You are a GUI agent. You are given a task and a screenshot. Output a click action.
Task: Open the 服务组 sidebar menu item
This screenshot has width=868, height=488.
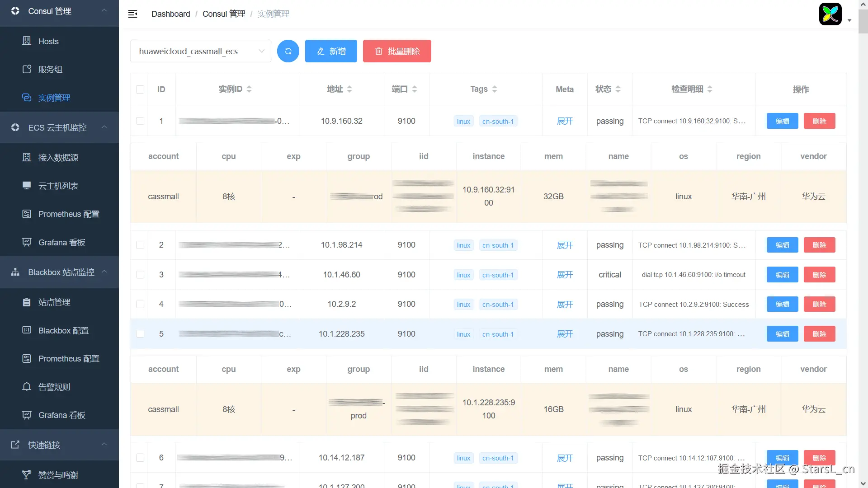point(50,70)
